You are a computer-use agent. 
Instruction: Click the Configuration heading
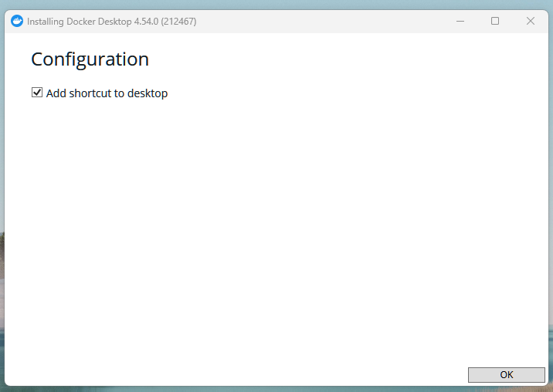[90, 59]
